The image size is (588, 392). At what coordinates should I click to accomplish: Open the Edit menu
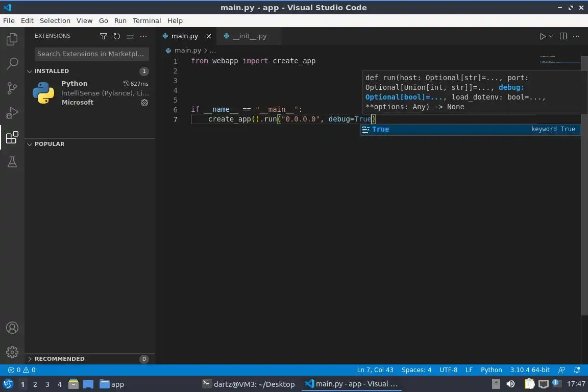tap(27, 20)
